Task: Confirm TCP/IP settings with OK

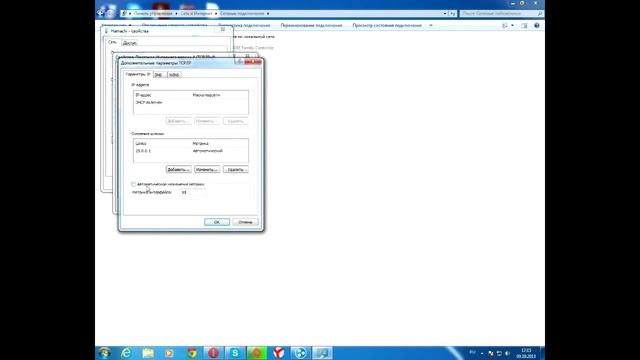Action: tap(217, 222)
